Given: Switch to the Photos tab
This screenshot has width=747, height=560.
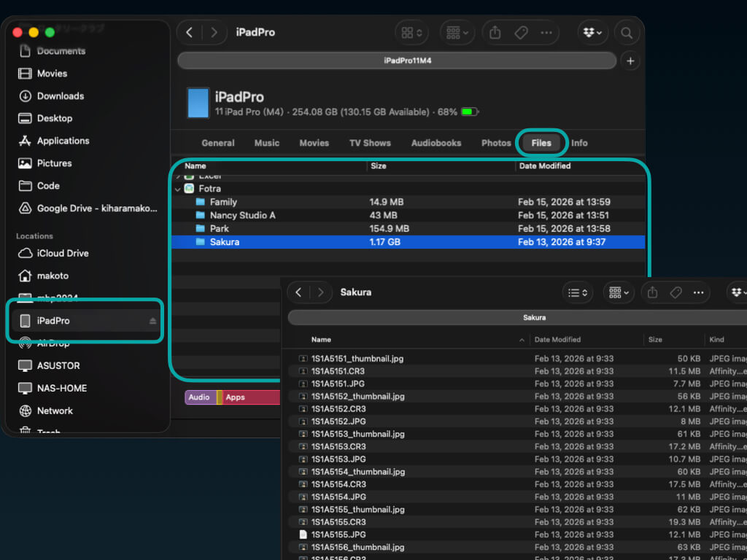Looking at the screenshot, I should pyautogui.click(x=496, y=143).
